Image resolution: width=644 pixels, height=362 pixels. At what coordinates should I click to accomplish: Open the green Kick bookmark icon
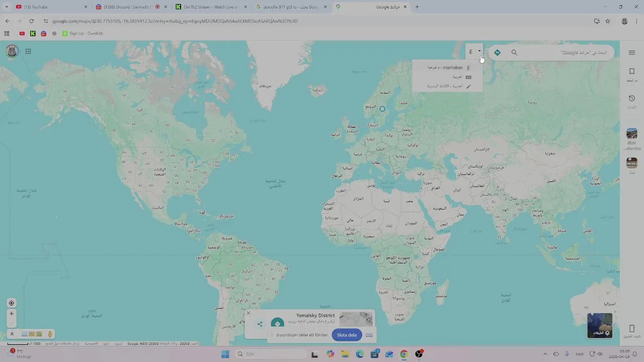[x=33, y=33]
